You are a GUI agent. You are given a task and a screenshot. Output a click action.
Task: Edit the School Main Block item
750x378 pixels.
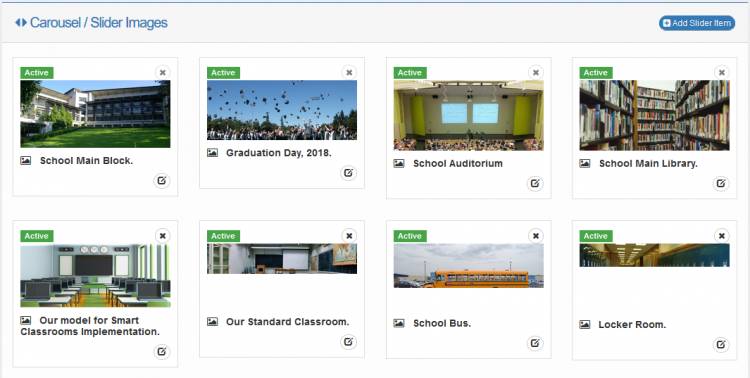coord(162,181)
